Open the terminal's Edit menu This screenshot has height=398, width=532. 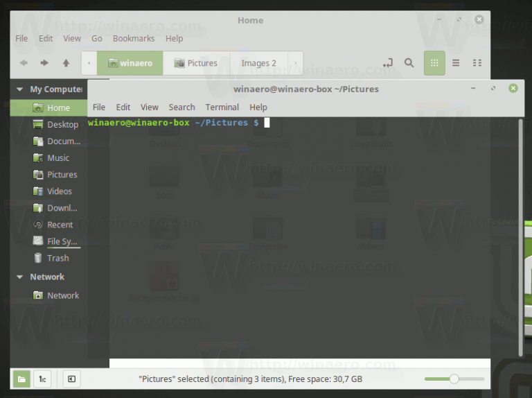123,107
